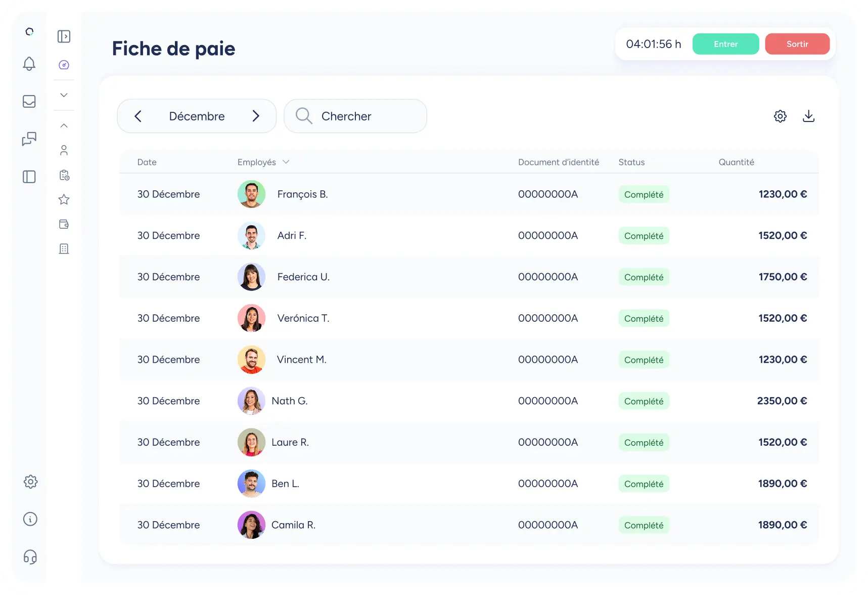Open the info circle icon
Viewport: 868px width, 595px height.
point(30,519)
